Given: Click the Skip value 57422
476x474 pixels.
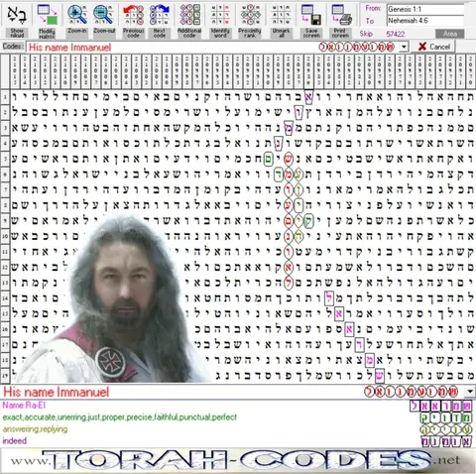Looking at the screenshot, I should pyautogui.click(x=396, y=34).
